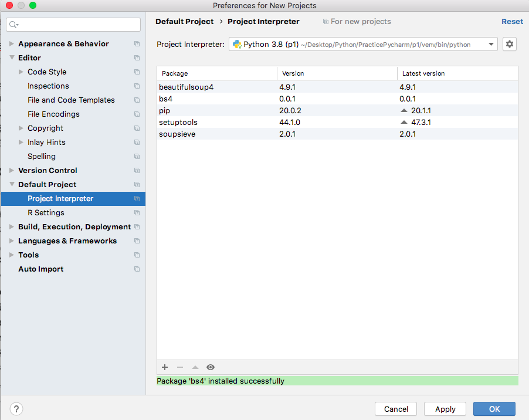Click the uninstall package minus icon

(180, 367)
